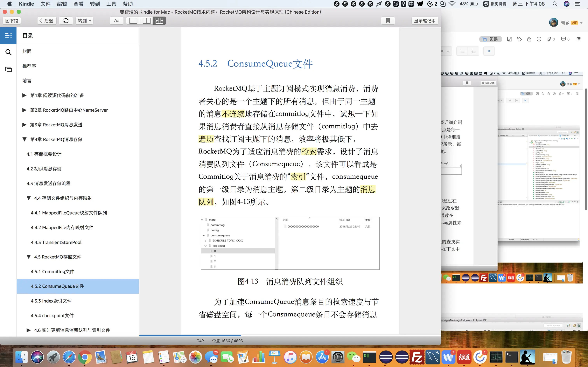Click the 图书馆 library button
The height and width of the screenshot is (367, 588).
tap(11, 21)
